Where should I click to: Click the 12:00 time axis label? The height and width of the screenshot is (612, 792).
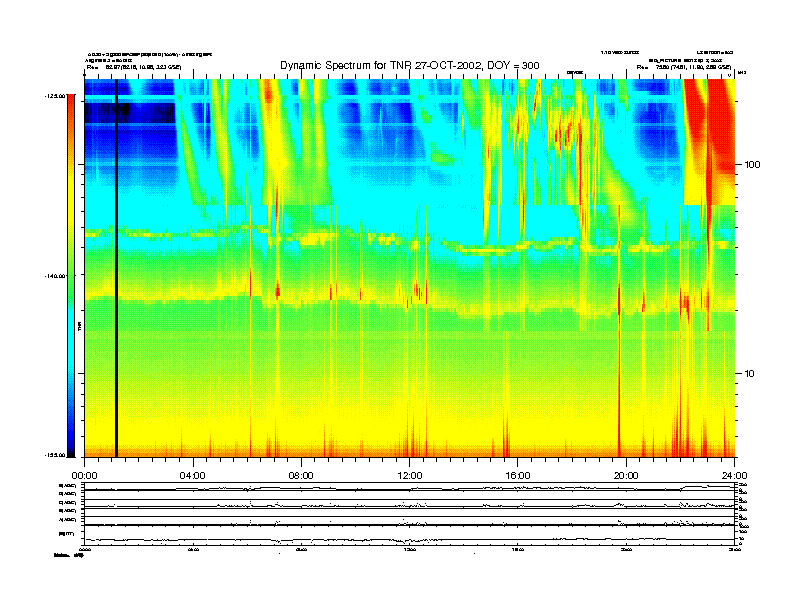[410, 476]
